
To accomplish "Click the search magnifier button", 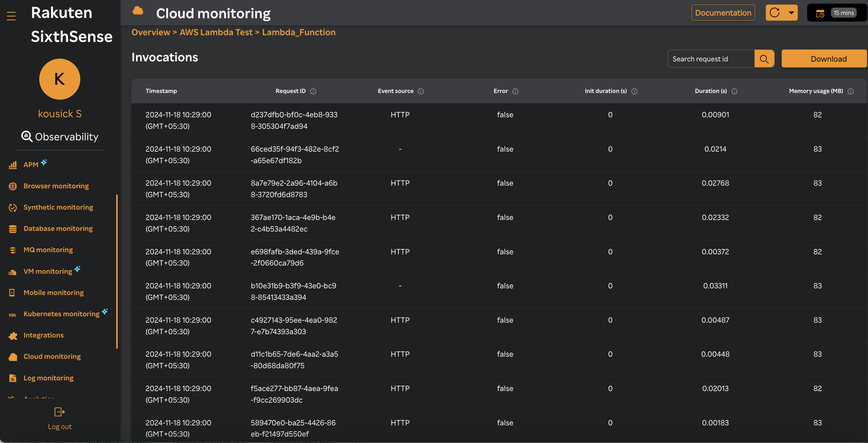I will (x=764, y=59).
